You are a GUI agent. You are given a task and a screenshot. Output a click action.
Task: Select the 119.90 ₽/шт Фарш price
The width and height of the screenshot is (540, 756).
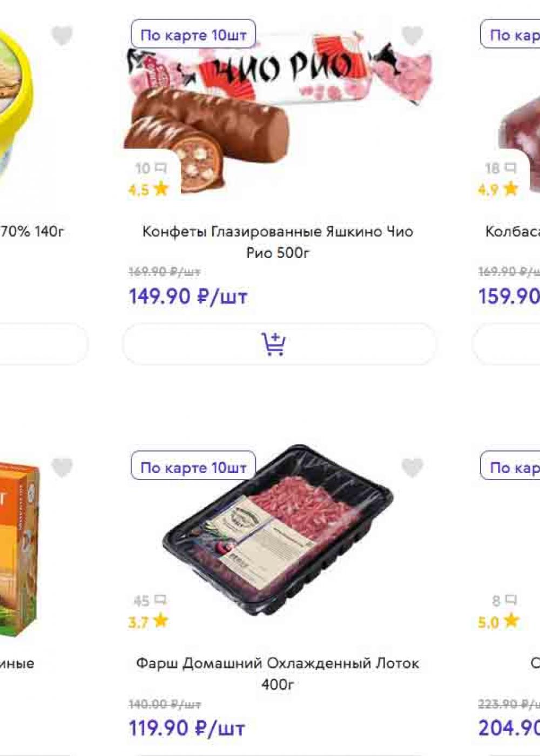[187, 728]
